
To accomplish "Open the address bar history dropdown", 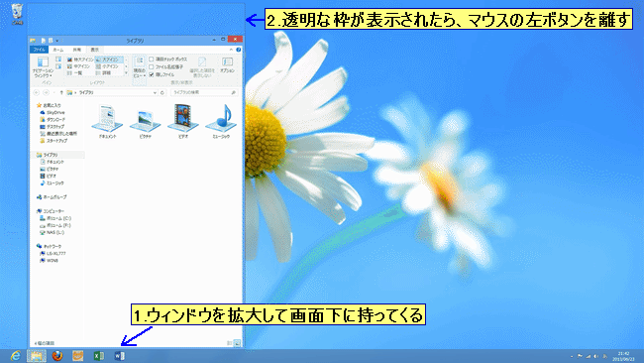I will (x=155, y=92).
